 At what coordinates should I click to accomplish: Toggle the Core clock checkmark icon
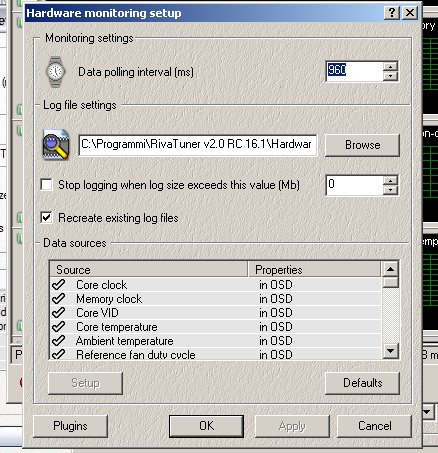(x=58, y=285)
